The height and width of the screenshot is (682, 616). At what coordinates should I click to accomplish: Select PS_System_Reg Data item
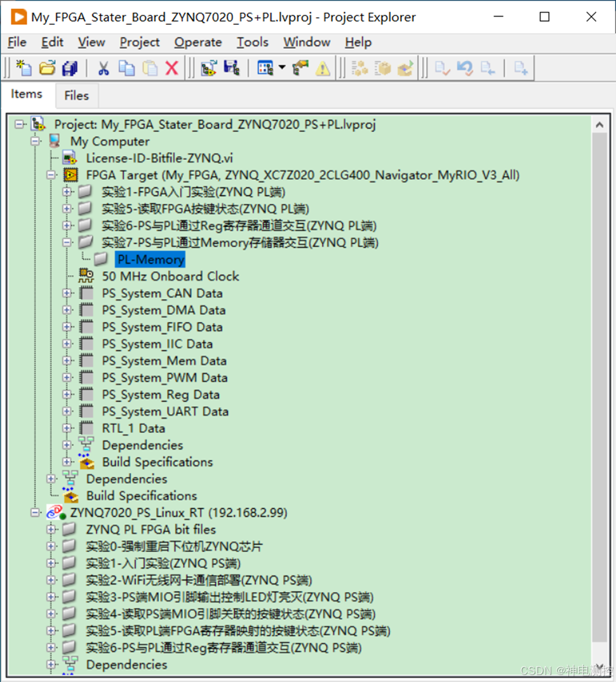tap(161, 395)
